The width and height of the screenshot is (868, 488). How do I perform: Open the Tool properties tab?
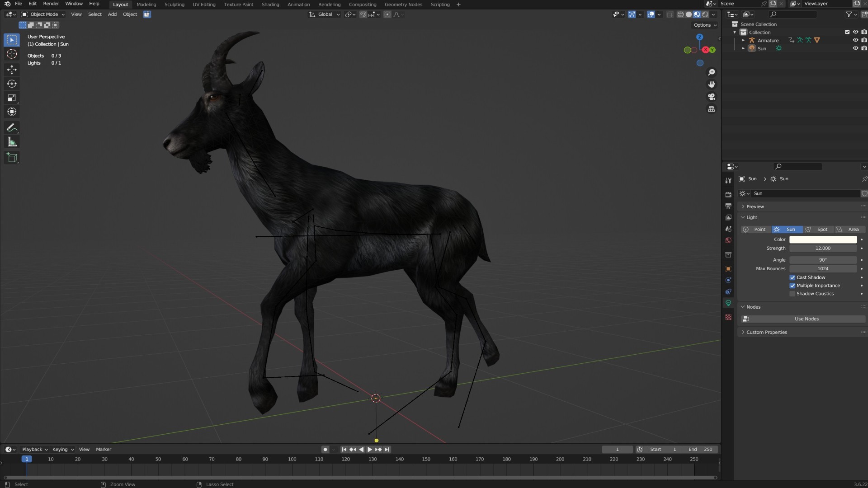pyautogui.click(x=728, y=180)
